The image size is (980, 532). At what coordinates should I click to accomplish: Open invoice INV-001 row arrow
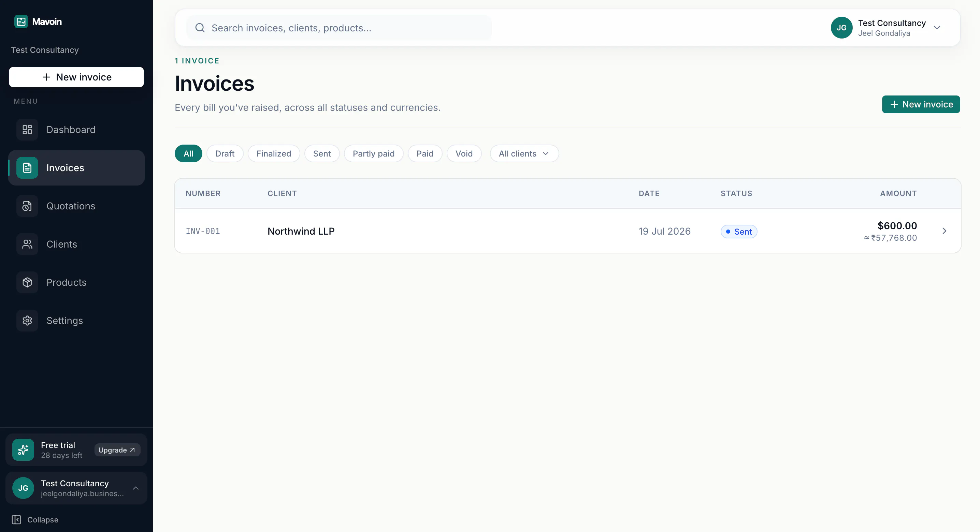tap(944, 231)
